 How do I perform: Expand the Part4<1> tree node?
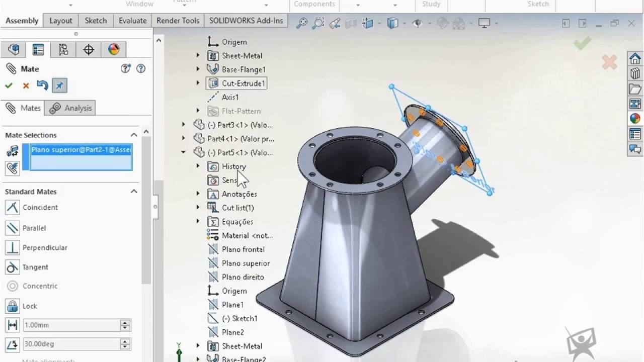(x=184, y=139)
